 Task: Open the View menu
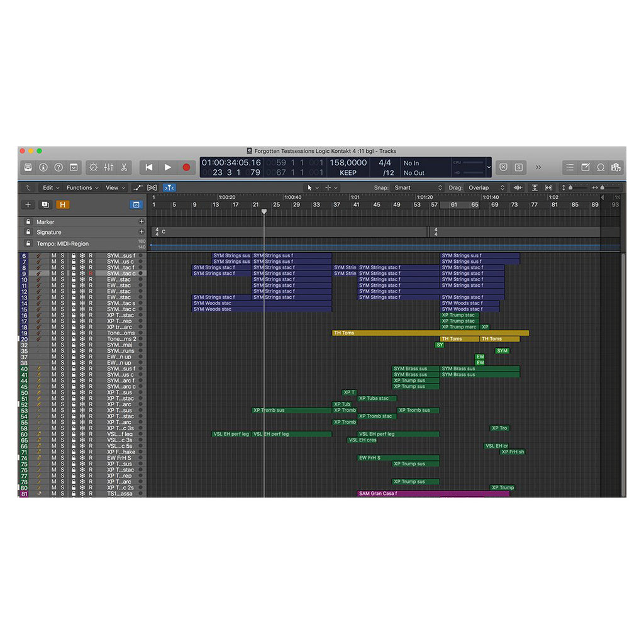[115, 187]
